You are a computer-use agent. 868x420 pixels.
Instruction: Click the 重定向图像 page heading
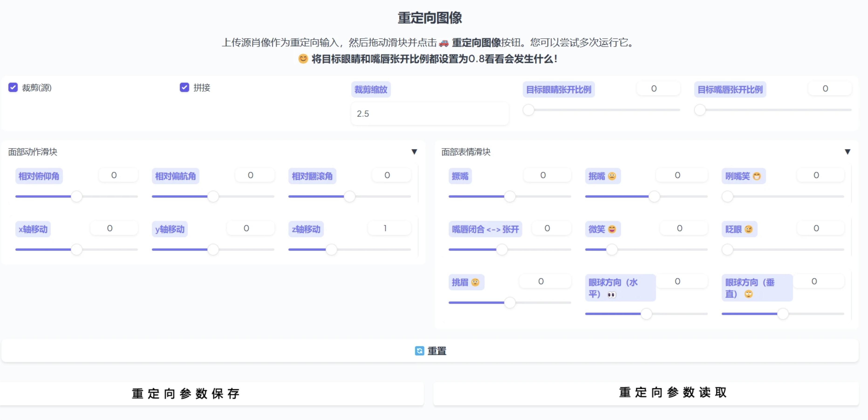[x=430, y=18]
